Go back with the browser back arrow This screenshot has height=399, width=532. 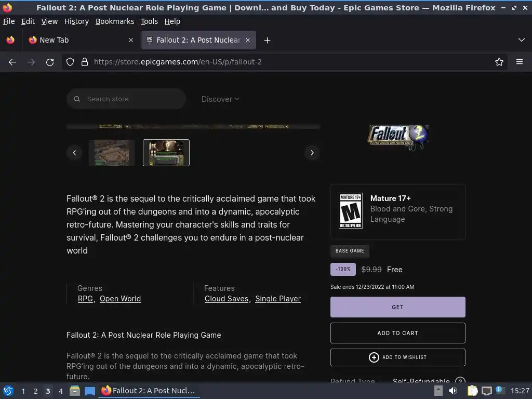click(x=12, y=62)
